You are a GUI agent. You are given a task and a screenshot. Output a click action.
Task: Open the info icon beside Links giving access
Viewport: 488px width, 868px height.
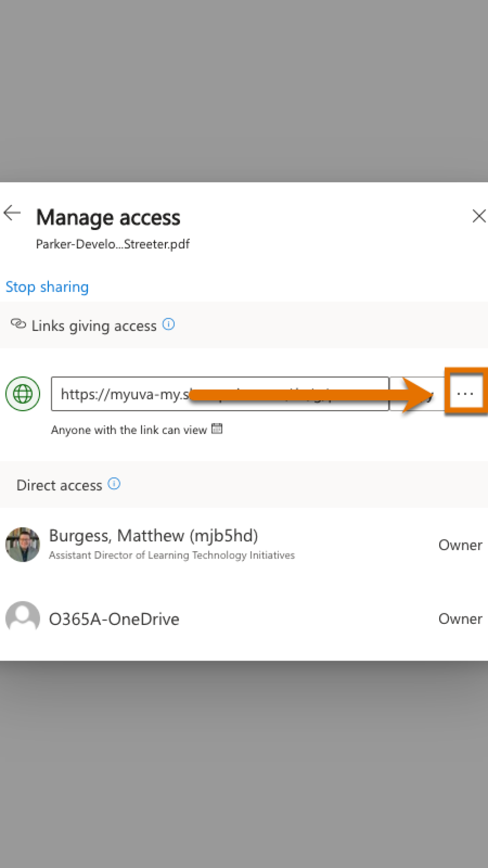click(168, 324)
